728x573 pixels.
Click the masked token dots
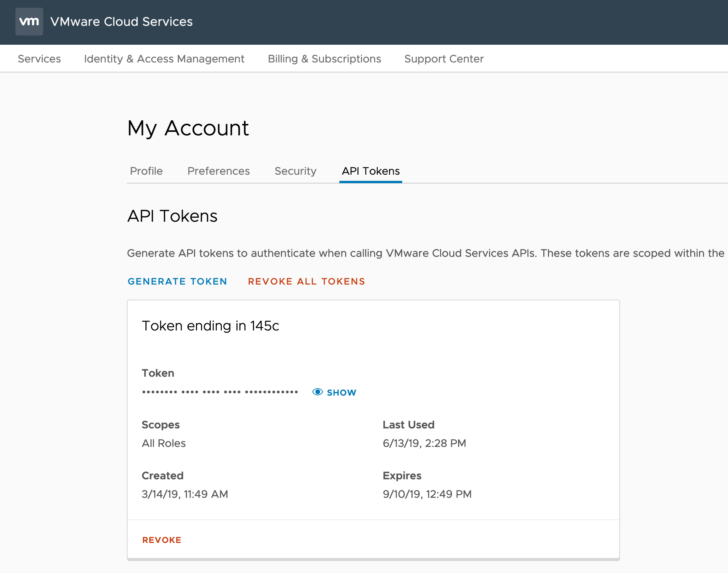[x=220, y=392]
